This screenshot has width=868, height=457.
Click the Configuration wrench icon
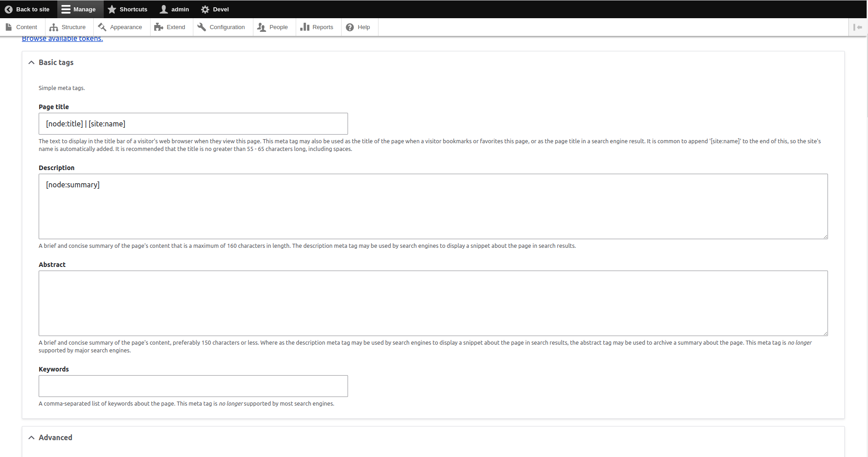pyautogui.click(x=202, y=27)
